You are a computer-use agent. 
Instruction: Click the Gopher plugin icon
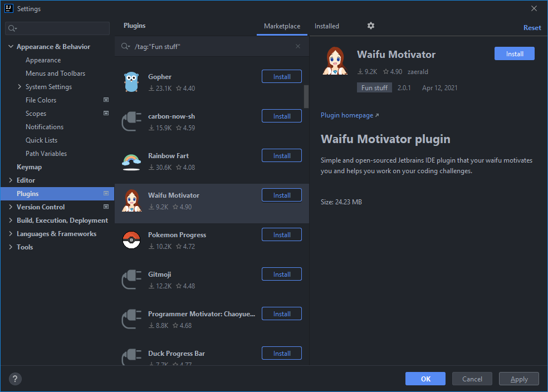coord(131,82)
